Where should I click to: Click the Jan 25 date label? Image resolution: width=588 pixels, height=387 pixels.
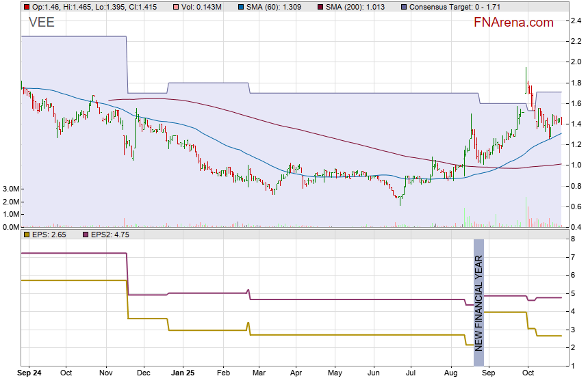tap(183, 373)
